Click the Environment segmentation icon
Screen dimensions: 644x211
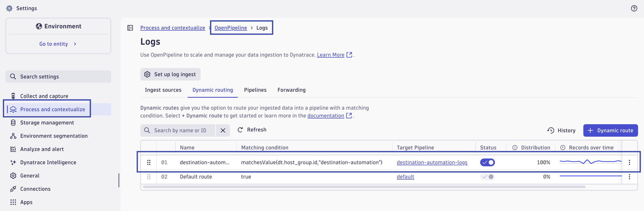(13, 136)
